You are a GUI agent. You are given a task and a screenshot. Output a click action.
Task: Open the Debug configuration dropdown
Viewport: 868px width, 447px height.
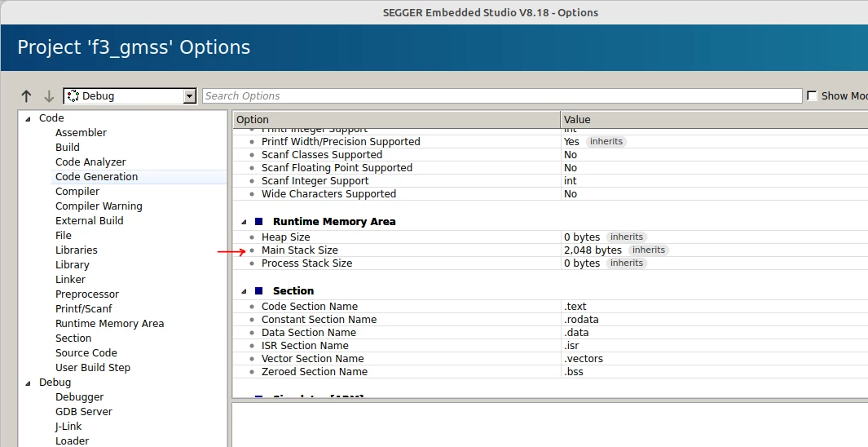click(x=130, y=95)
